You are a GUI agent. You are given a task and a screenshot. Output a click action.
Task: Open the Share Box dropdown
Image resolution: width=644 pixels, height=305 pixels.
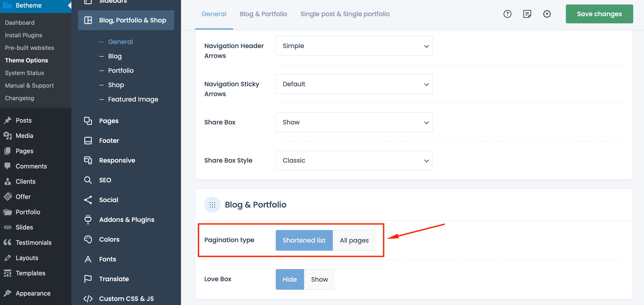[x=354, y=122]
